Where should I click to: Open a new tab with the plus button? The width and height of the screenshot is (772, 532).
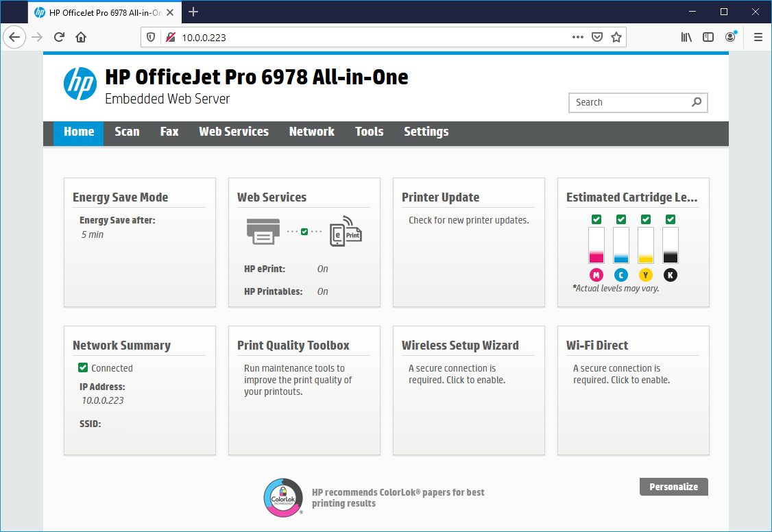click(x=193, y=12)
